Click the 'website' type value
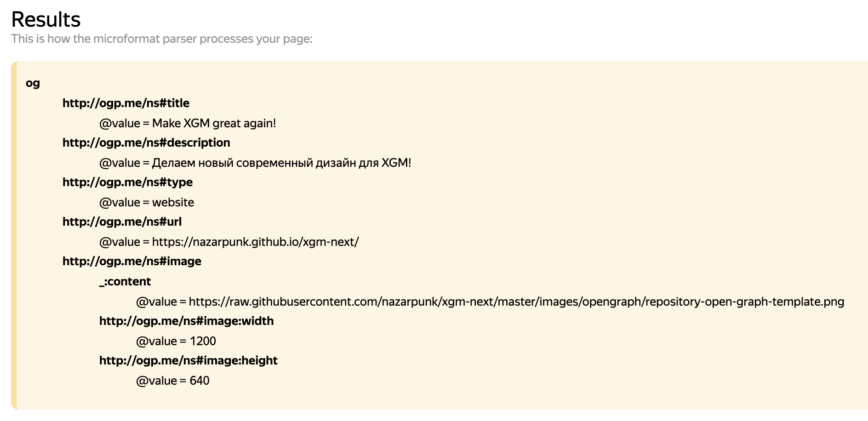The height and width of the screenshot is (421, 868). [173, 202]
